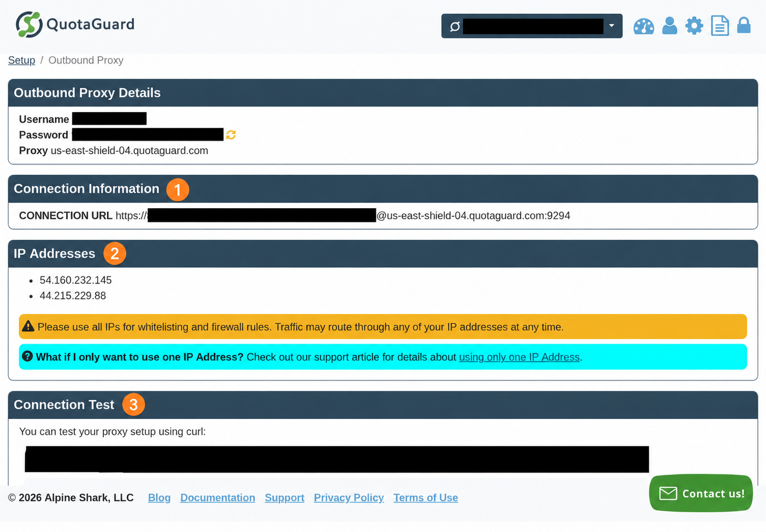Go to Setup breadcrumb link
Screen dimensions: 766x532
(21, 60)
